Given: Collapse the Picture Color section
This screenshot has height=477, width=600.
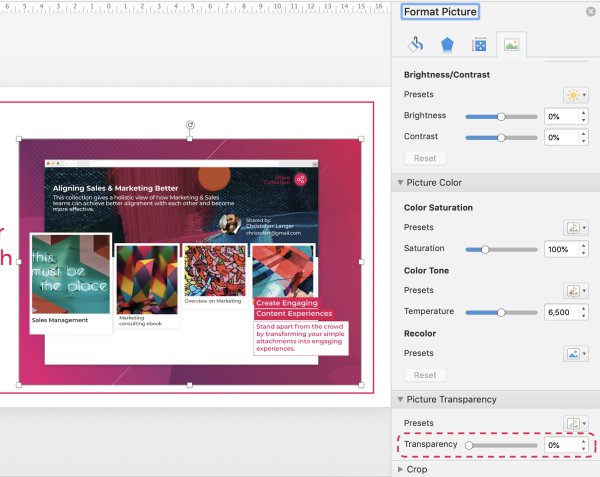Looking at the screenshot, I should click(x=400, y=182).
